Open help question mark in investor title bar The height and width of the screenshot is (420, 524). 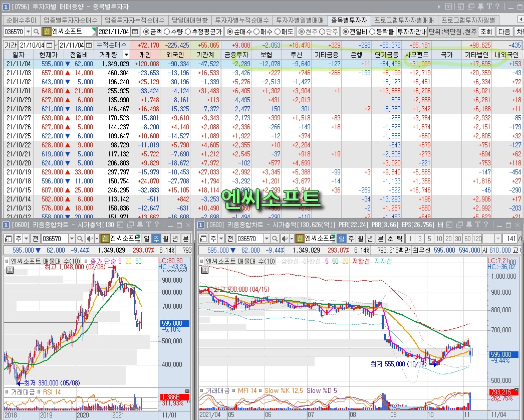click(497, 7)
